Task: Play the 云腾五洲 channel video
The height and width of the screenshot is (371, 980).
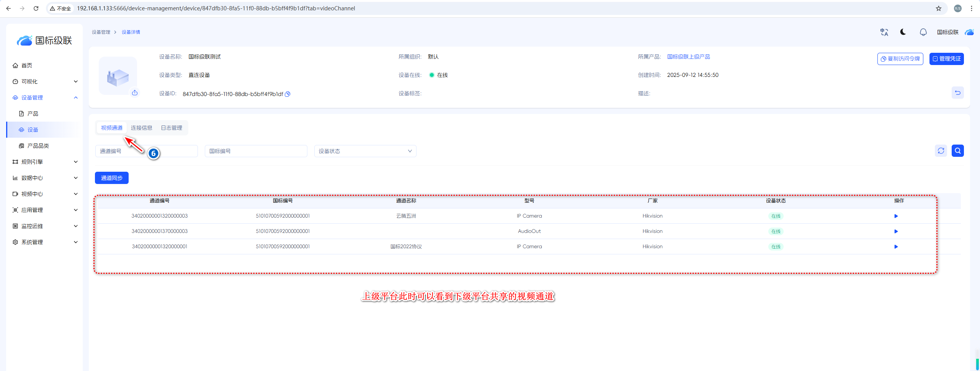Action: (896, 216)
